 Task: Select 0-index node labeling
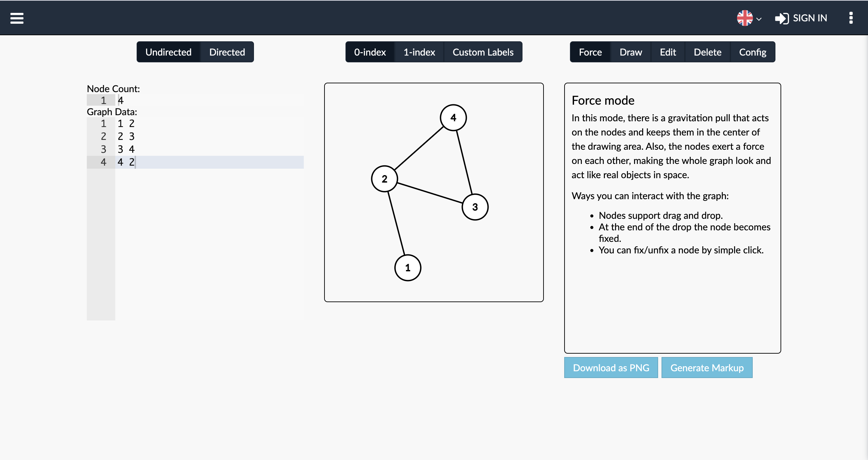[370, 52]
